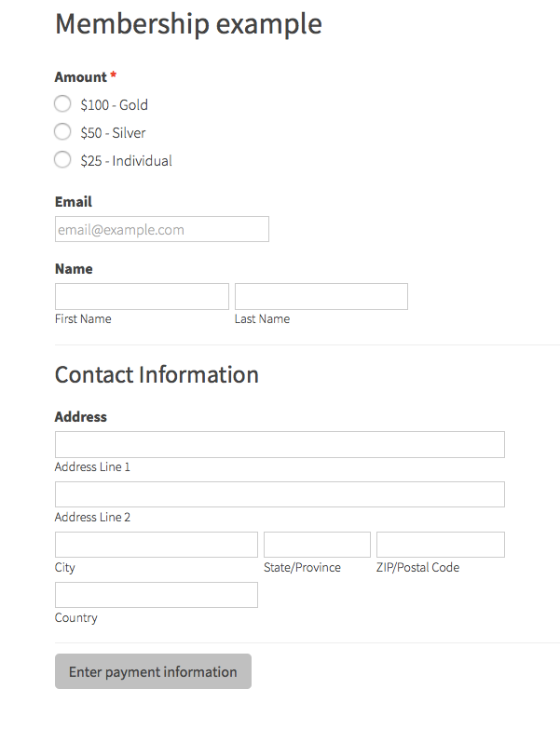Choose the $50 - Silver radio circle

62,131
